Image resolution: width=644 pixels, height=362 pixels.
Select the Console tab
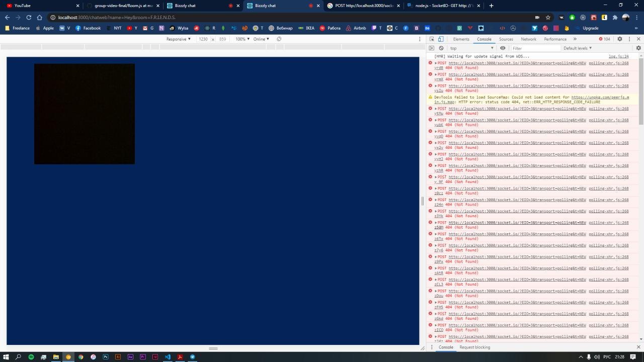click(484, 39)
